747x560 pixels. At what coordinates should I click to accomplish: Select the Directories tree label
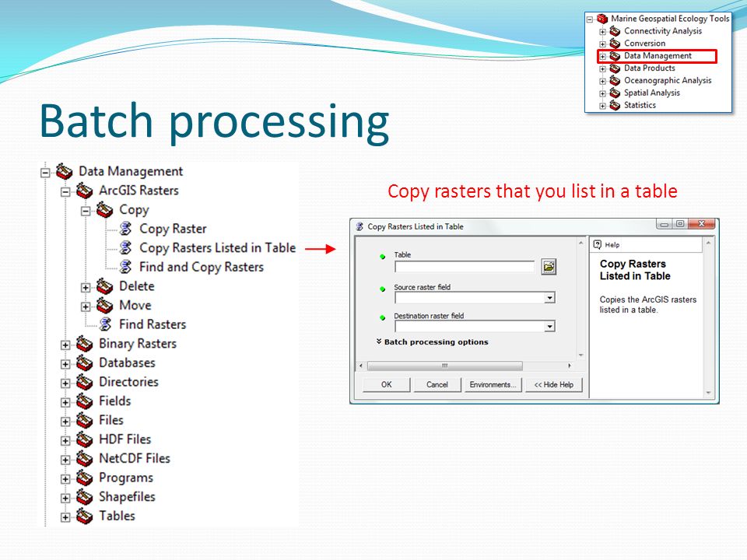[128, 382]
